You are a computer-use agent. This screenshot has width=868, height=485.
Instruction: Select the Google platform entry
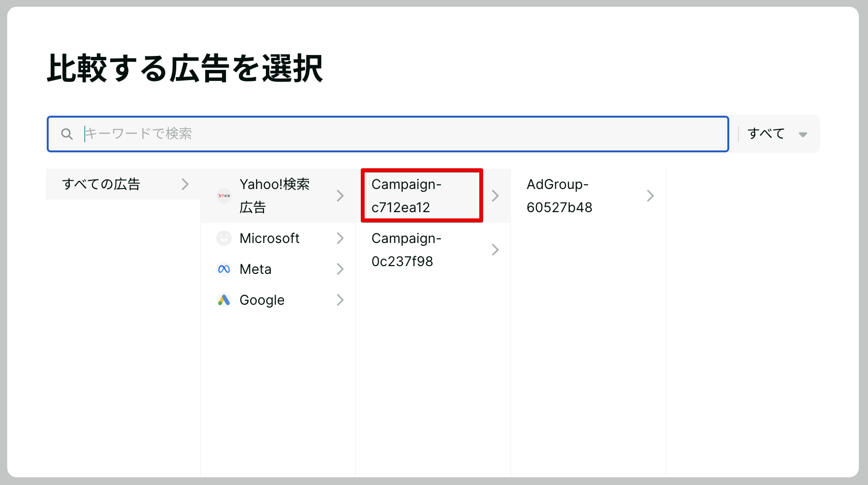click(x=278, y=300)
